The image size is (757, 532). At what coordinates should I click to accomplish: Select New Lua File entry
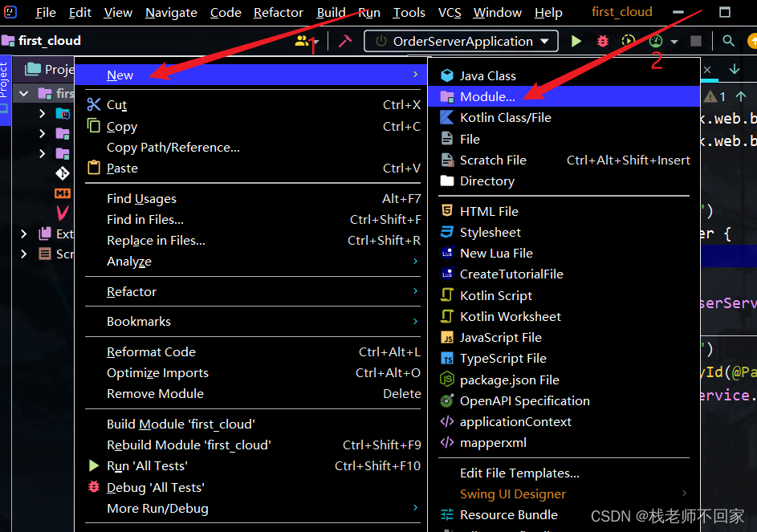pos(564,253)
